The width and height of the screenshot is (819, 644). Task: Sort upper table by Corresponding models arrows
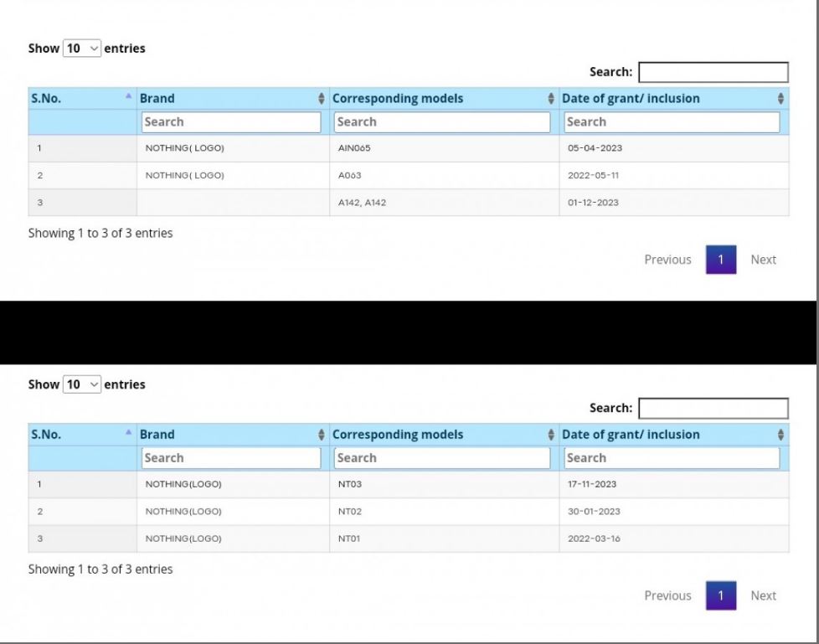550,98
